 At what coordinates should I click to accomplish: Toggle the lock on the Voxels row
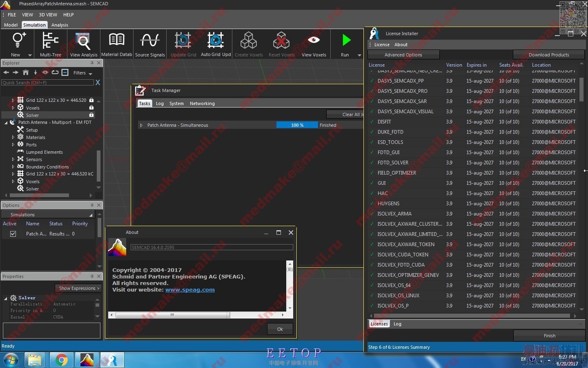[91, 108]
